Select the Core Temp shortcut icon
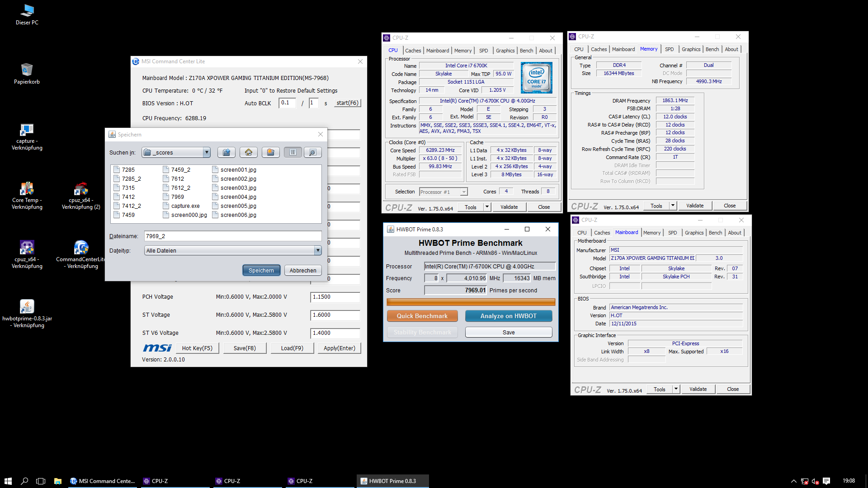 pyautogui.click(x=27, y=196)
